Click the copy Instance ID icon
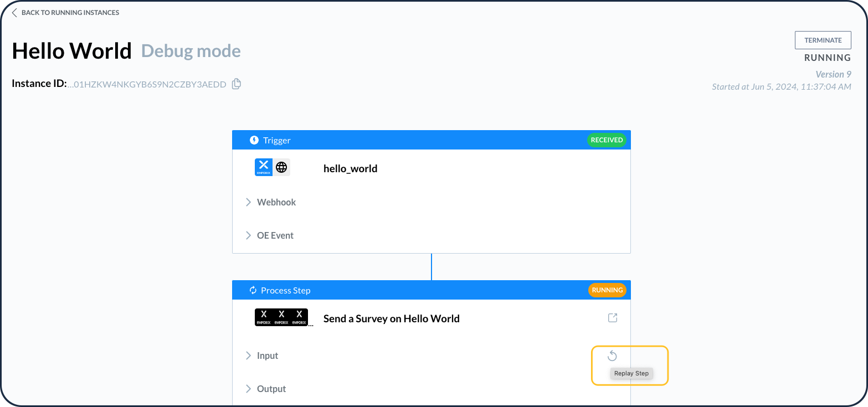Screen dimensions: 868x407 (x=237, y=84)
